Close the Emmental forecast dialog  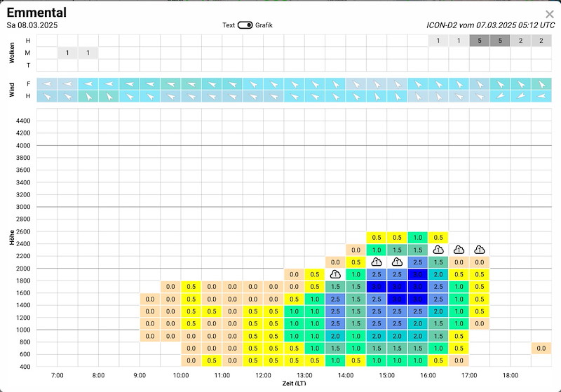(550, 14)
